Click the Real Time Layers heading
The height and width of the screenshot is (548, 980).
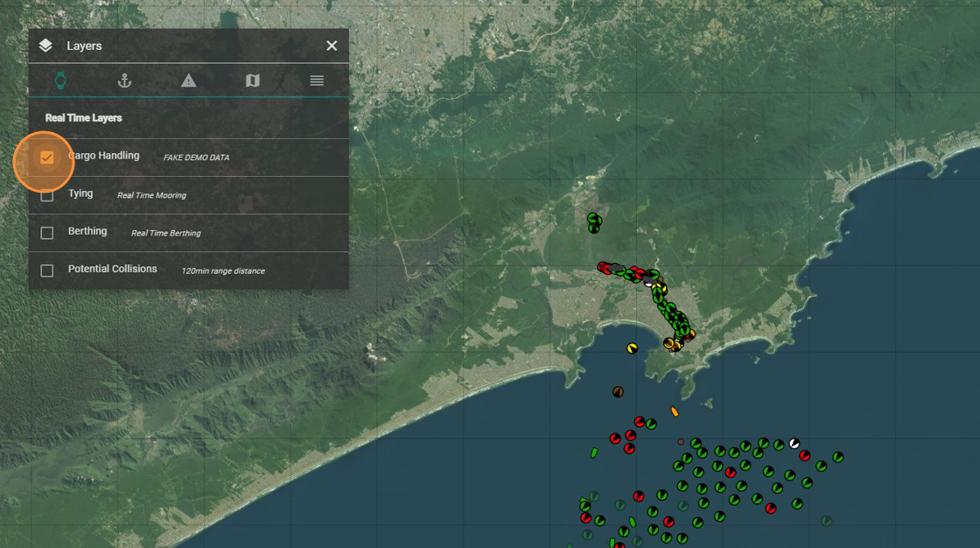[84, 117]
